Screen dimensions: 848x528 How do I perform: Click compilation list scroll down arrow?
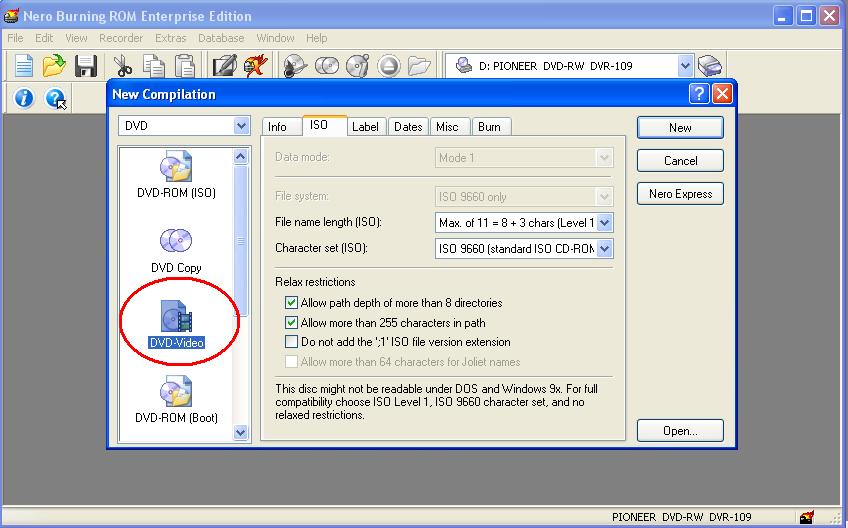(x=241, y=432)
